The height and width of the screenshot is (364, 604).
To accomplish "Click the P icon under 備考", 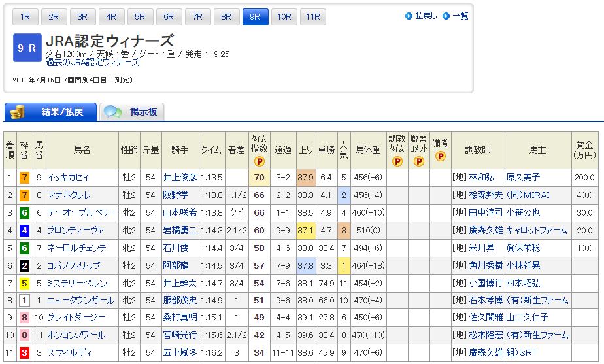I will tap(441, 156).
